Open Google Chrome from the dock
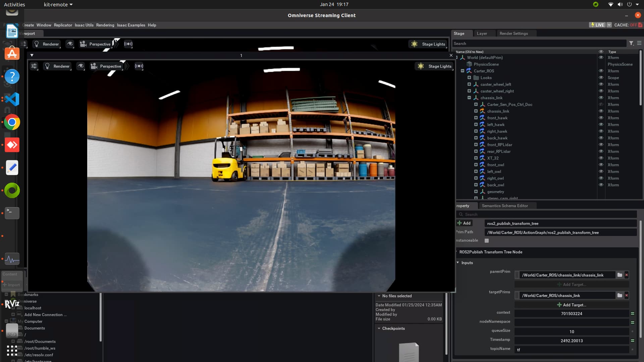 point(12,122)
